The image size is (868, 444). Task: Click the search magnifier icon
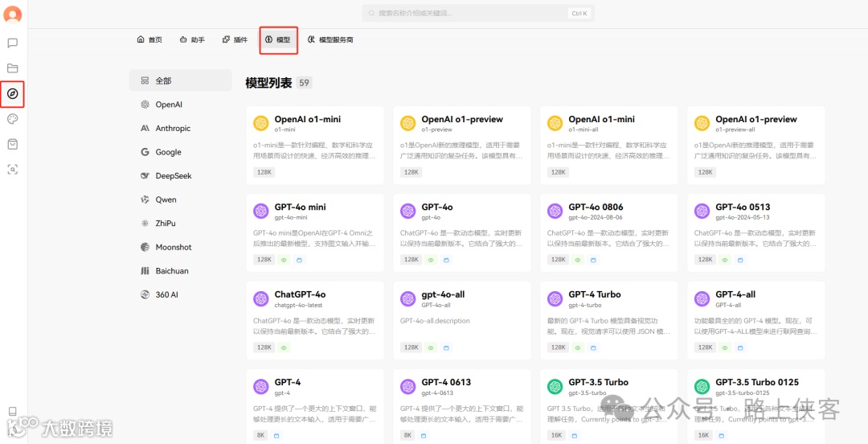[371, 14]
